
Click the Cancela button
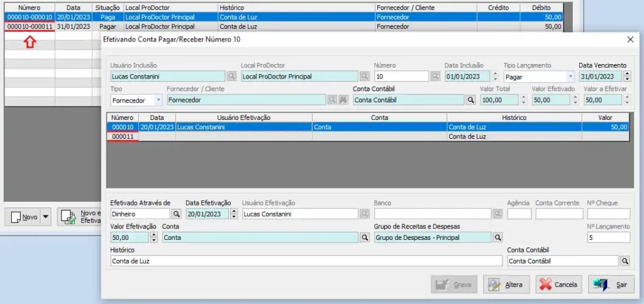[x=558, y=285]
